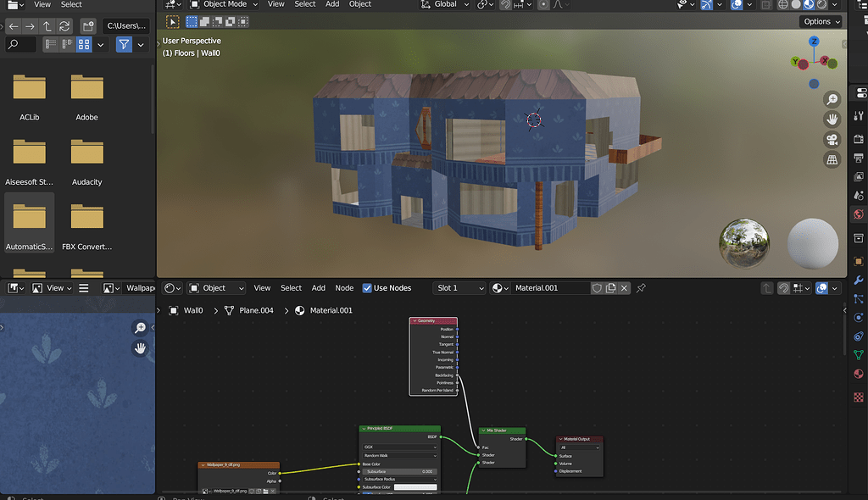Open the Object Mode dropdown in 3D viewport
Viewport: 868px width, 500px height.
coord(224,4)
